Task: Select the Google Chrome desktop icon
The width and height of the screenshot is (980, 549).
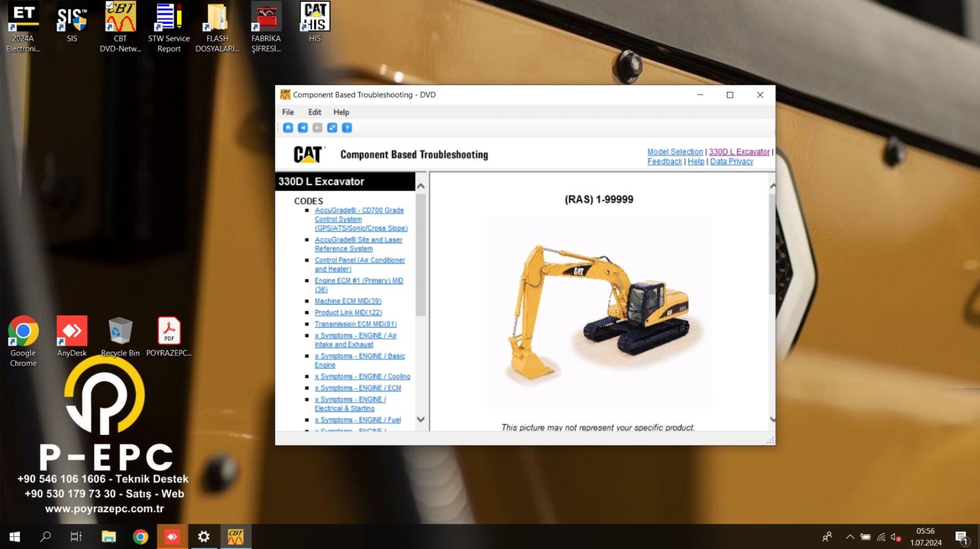Action: (23, 341)
